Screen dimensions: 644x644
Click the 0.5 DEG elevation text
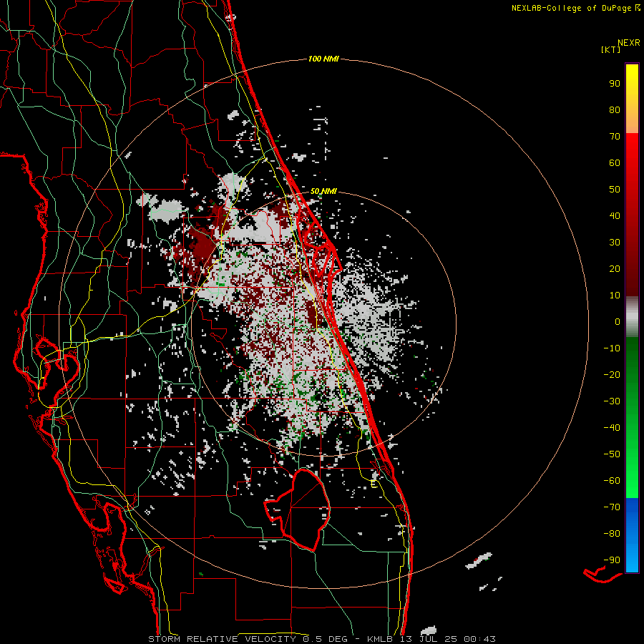point(324,639)
